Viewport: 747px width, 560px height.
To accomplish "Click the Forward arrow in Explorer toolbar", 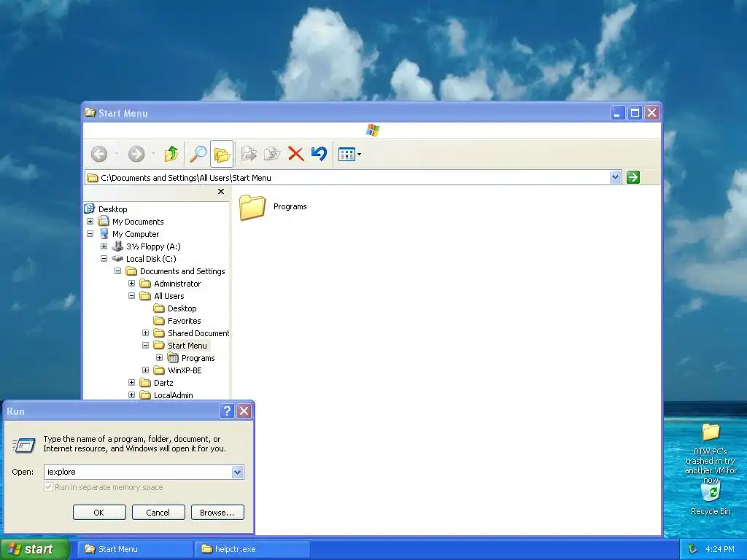I will (136, 154).
